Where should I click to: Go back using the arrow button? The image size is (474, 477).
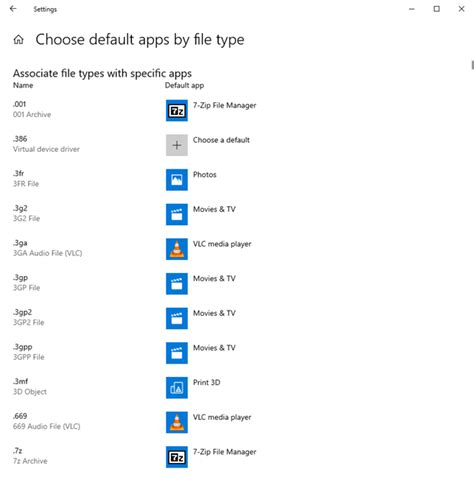(x=13, y=9)
